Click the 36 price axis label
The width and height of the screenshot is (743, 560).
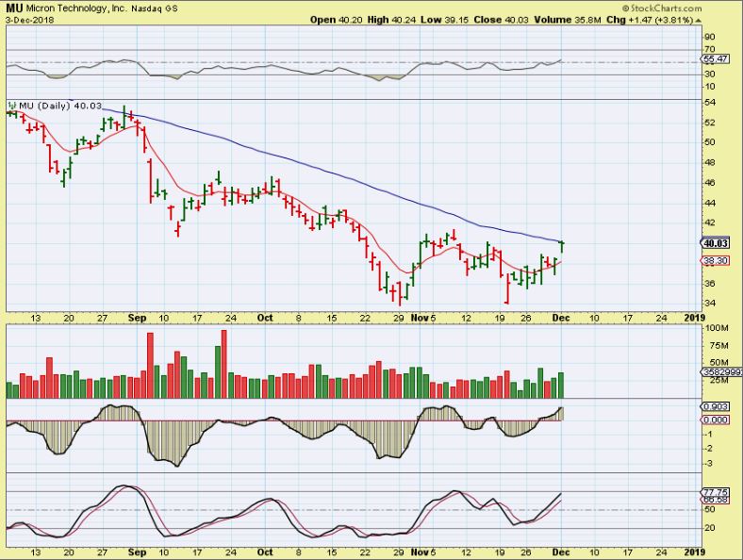710,284
